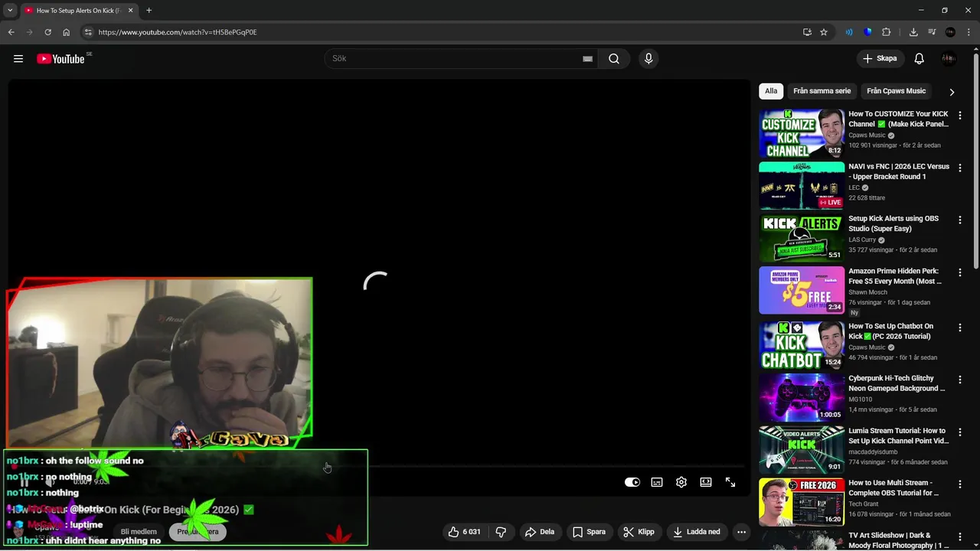Open the Extensions puzzle menu
Screen dimensions: 980x551
(x=887, y=32)
